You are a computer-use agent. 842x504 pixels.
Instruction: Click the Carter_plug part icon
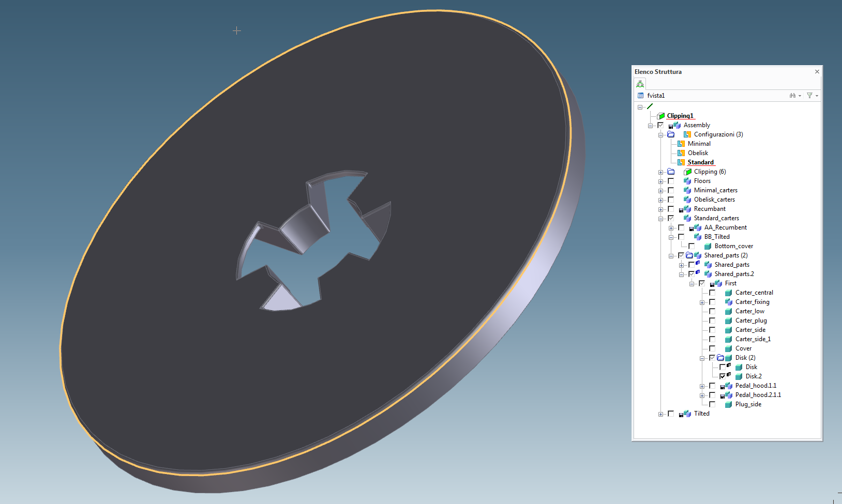[729, 320]
